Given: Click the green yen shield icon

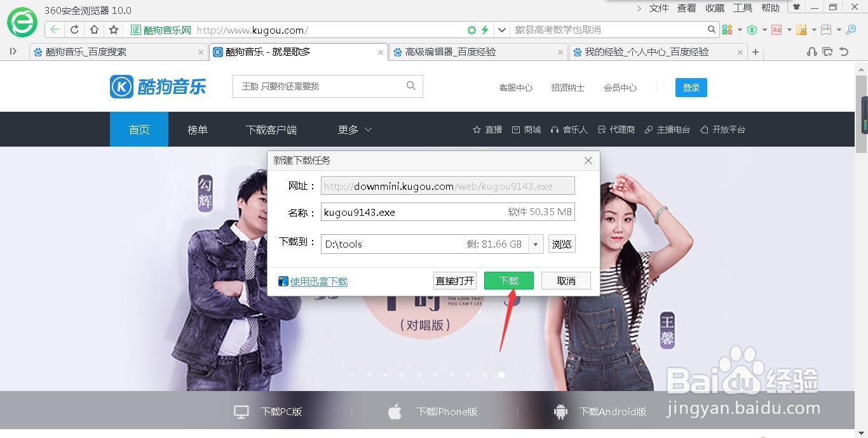Looking at the screenshot, I should [x=752, y=30].
